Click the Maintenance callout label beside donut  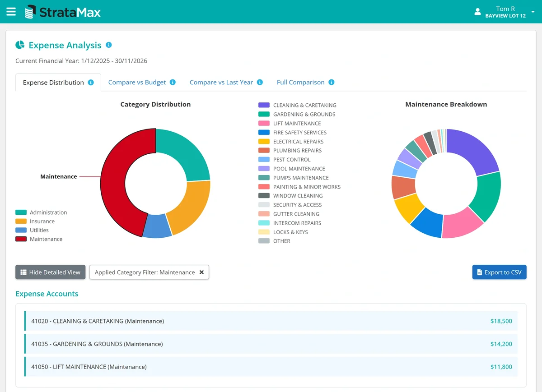(59, 177)
